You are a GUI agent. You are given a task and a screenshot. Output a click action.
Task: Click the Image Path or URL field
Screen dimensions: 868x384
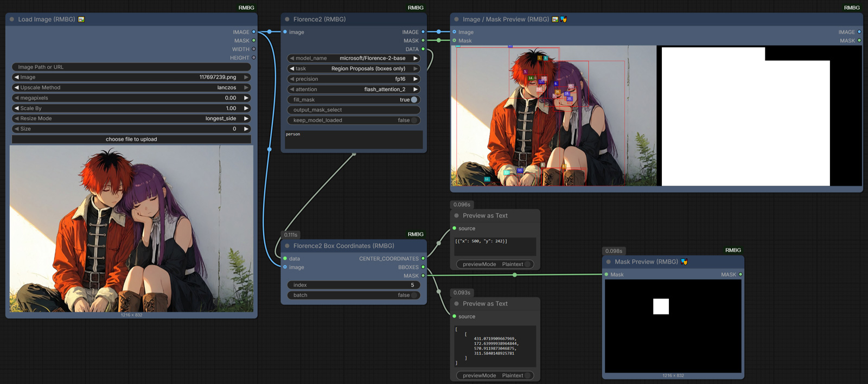click(x=131, y=67)
